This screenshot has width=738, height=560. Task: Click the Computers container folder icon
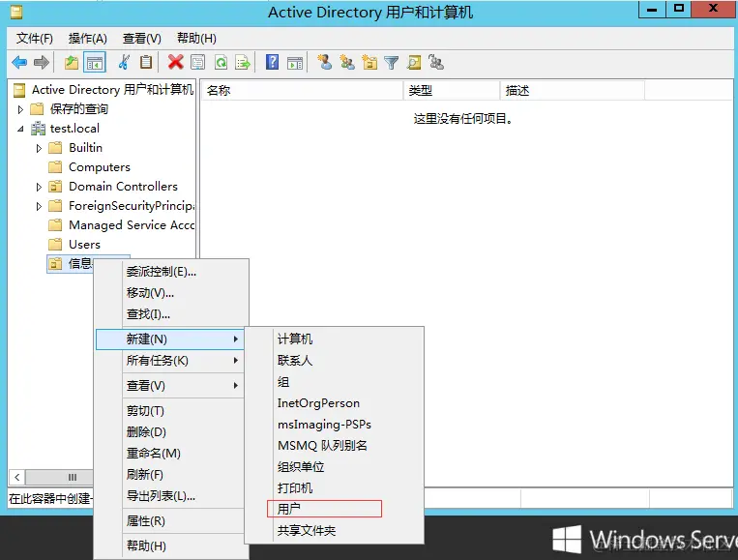55,167
